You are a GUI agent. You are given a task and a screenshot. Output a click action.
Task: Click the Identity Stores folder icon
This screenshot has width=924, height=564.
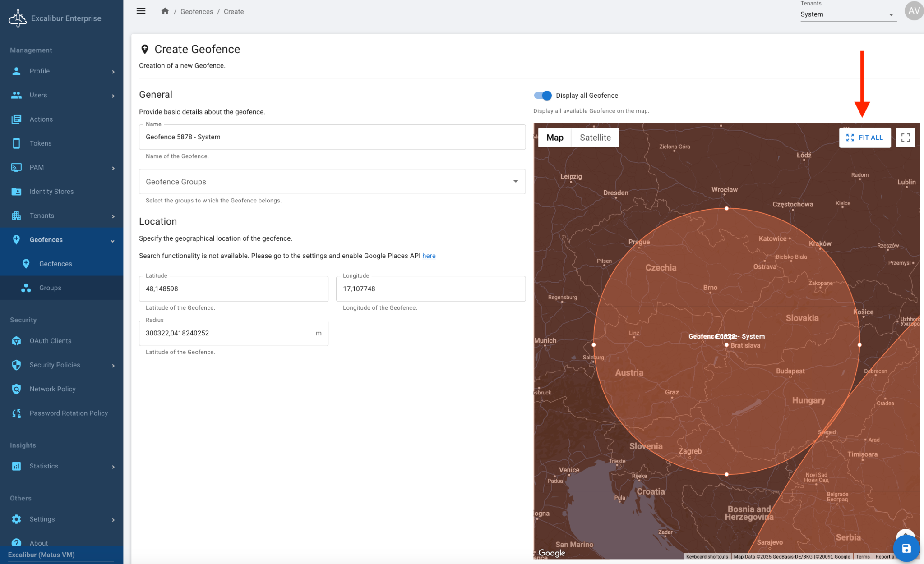click(16, 192)
